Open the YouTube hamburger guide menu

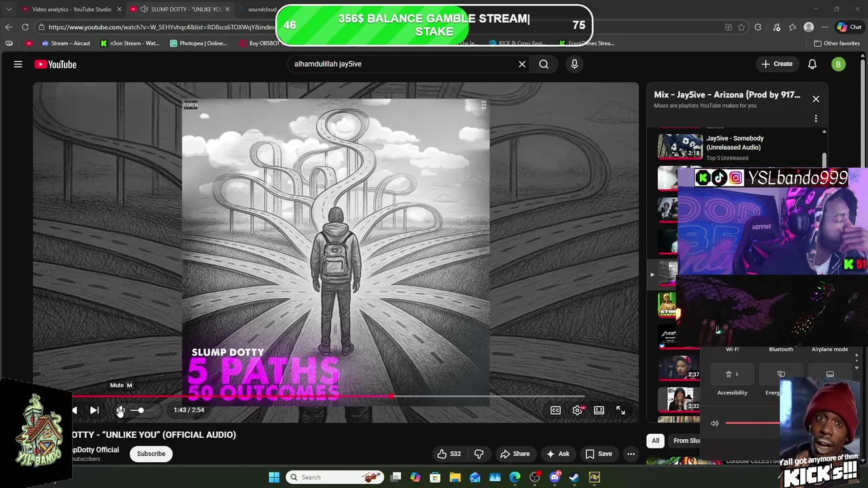[18, 64]
